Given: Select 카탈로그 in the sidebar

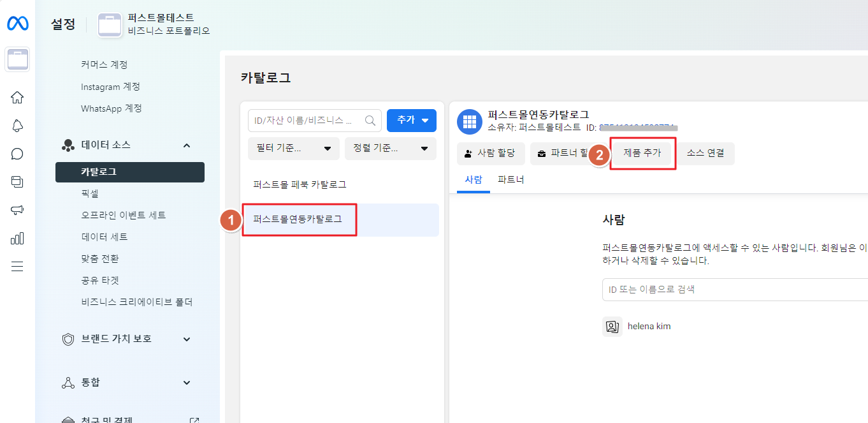Looking at the screenshot, I should [130, 172].
